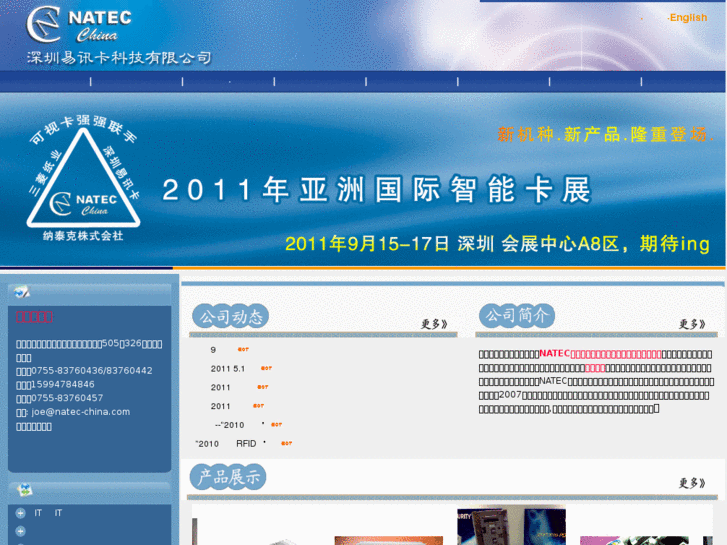The width and height of the screenshot is (727, 545).
Task: Click the red NATEC text in company intro
Action: (x=555, y=353)
